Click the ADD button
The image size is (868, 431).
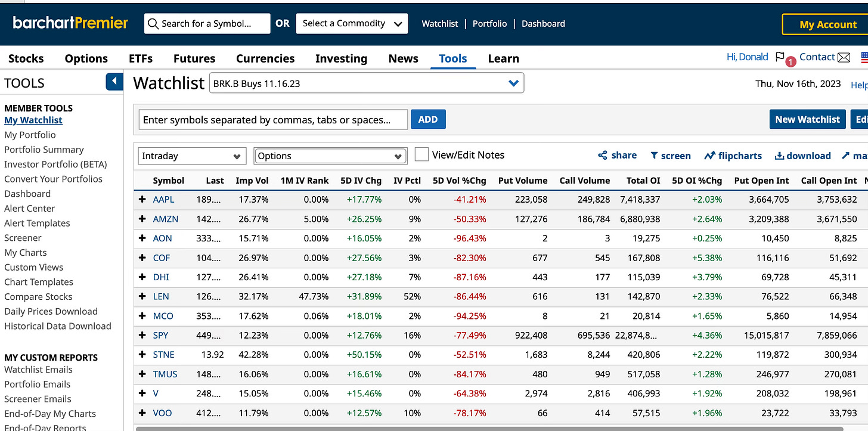point(428,119)
